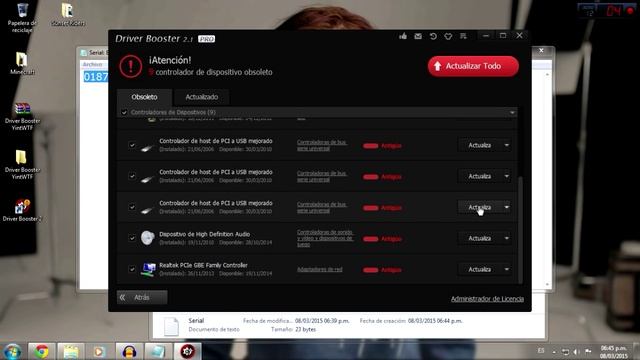Select the Minecraft folder on desktop
The height and width of the screenshot is (360, 640).
(x=22, y=64)
